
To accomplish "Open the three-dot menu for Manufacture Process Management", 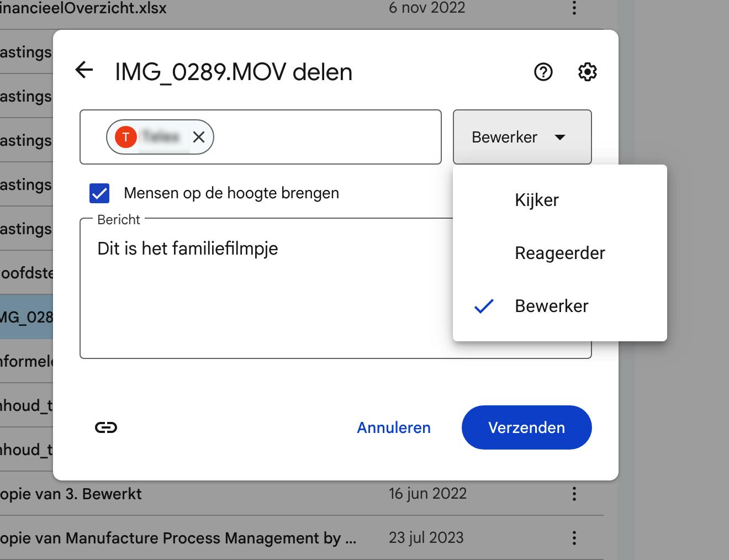I will 573,537.
